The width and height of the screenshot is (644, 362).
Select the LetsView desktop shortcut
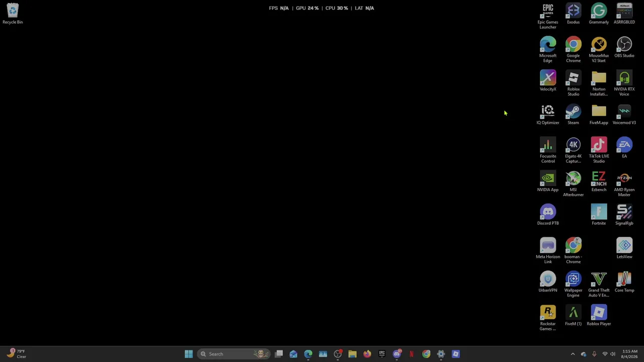(624, 249)
